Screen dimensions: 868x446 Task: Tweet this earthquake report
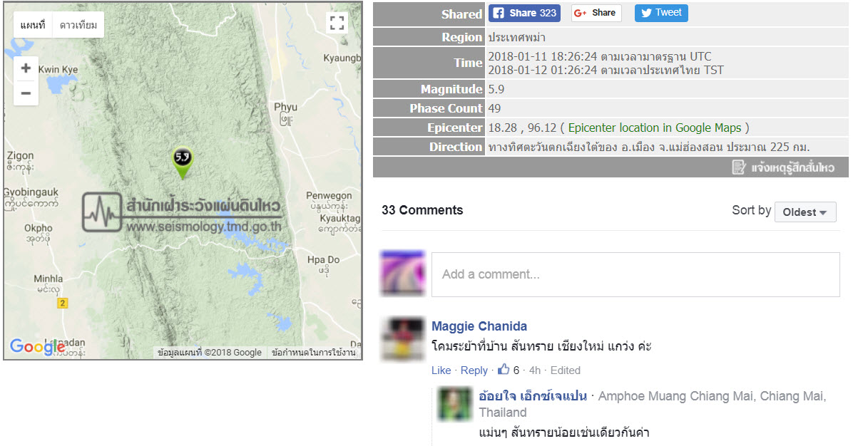[x=661, y=13]
